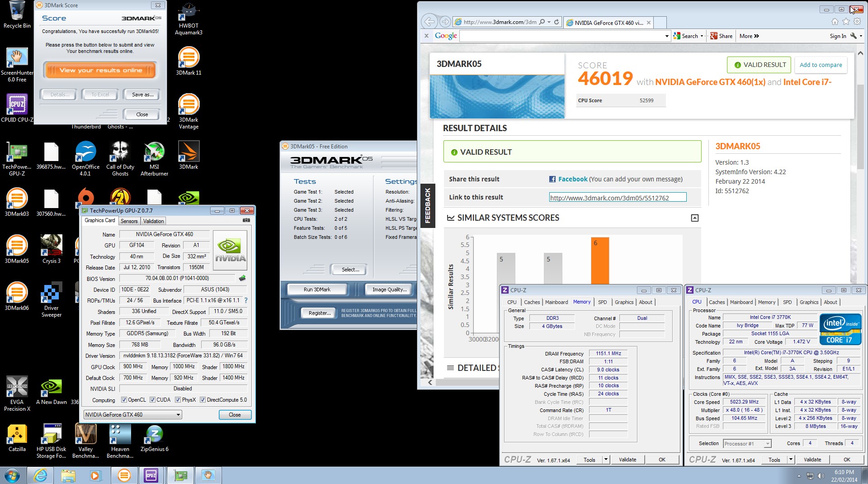Open the Google toolbar Search dropdown arrow
The image size is (868, 484).
702,36
